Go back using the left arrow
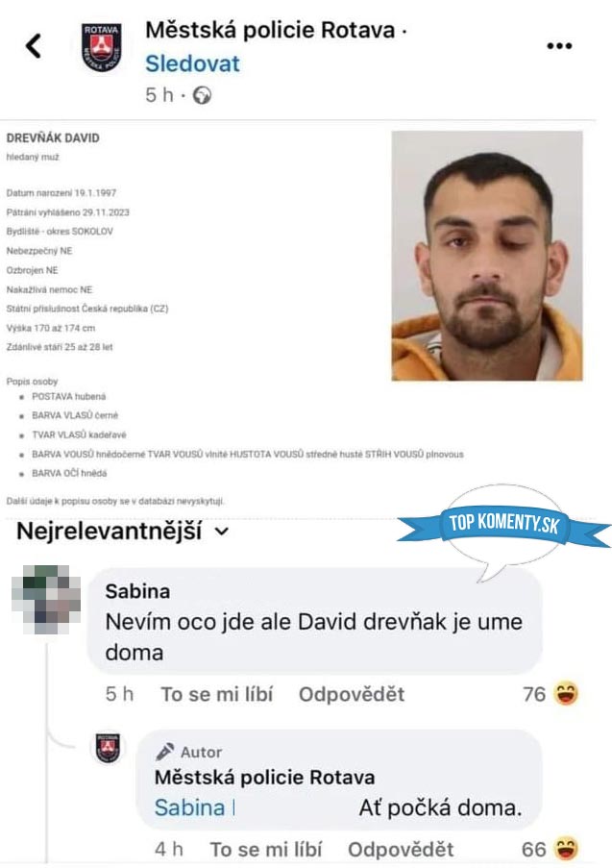This screenshot has width=612, height=868. tap(34, 46)
